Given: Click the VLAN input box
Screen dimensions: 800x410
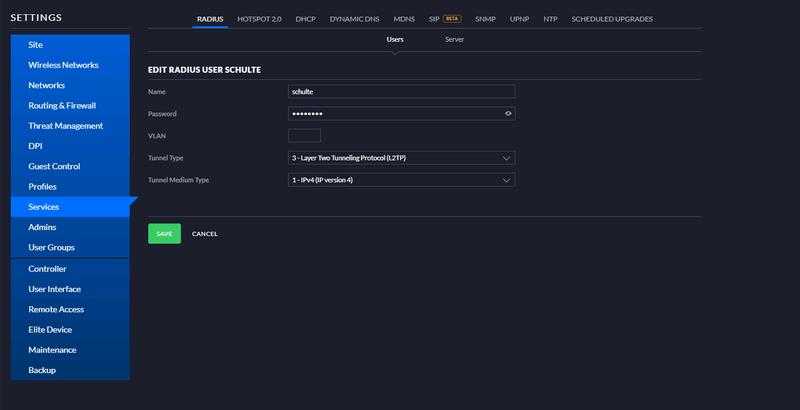Looking at the screenshot, I should [304, 136].
